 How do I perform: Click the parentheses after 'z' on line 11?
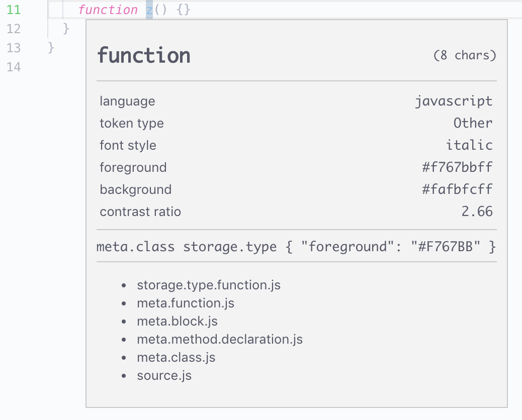[160, 10]
